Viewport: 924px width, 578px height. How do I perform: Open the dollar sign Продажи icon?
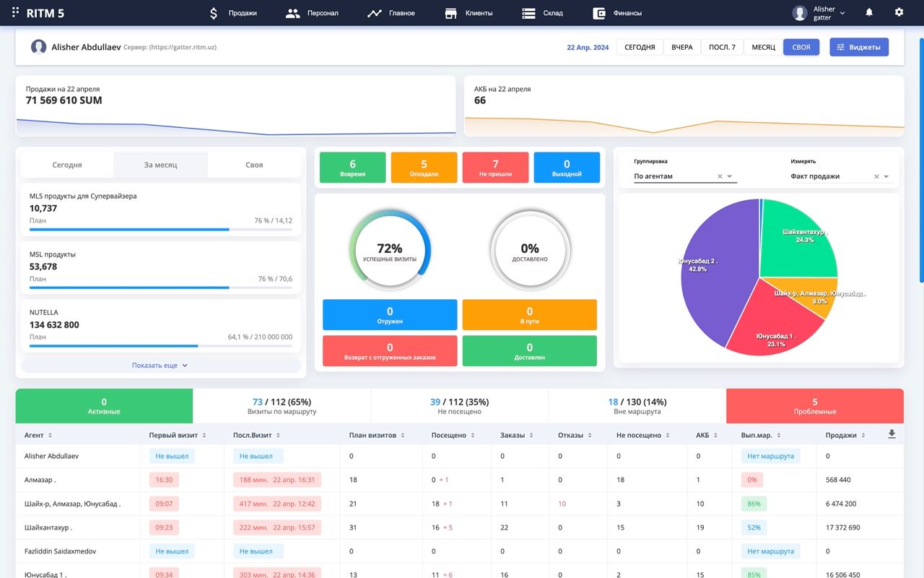click(213, 13)
